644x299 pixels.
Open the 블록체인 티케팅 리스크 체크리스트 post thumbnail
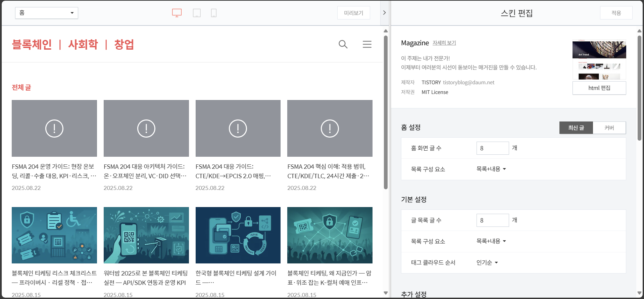[54, 235]
